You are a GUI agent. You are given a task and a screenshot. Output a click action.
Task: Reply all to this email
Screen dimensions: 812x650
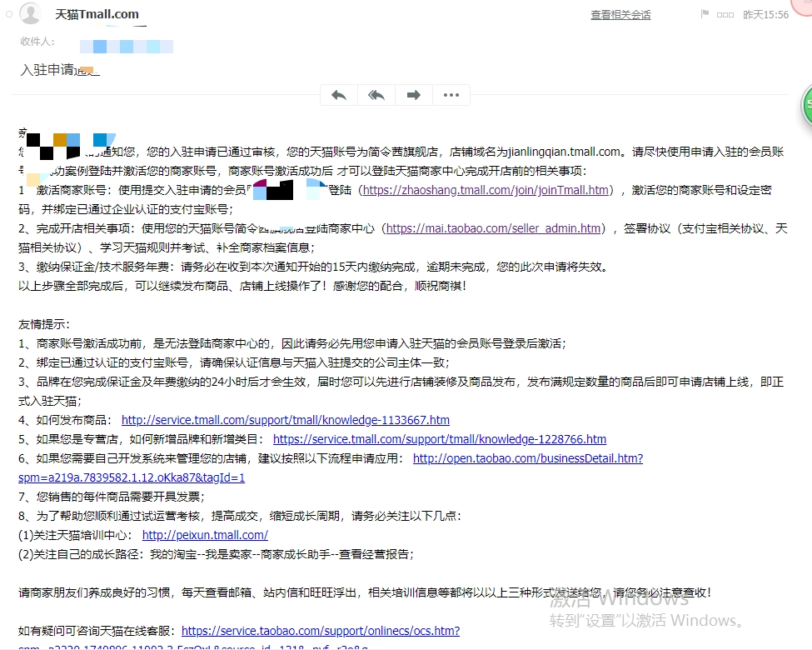pos(376,95)
